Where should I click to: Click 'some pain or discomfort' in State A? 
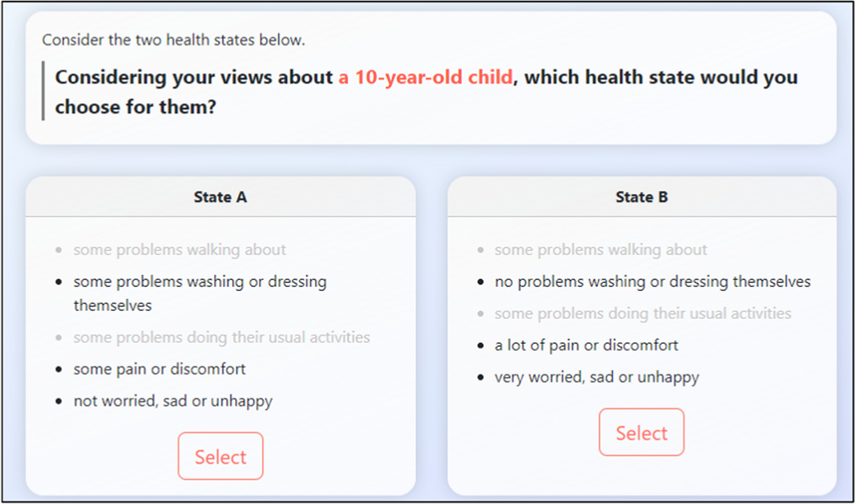[x=159, y=369]
